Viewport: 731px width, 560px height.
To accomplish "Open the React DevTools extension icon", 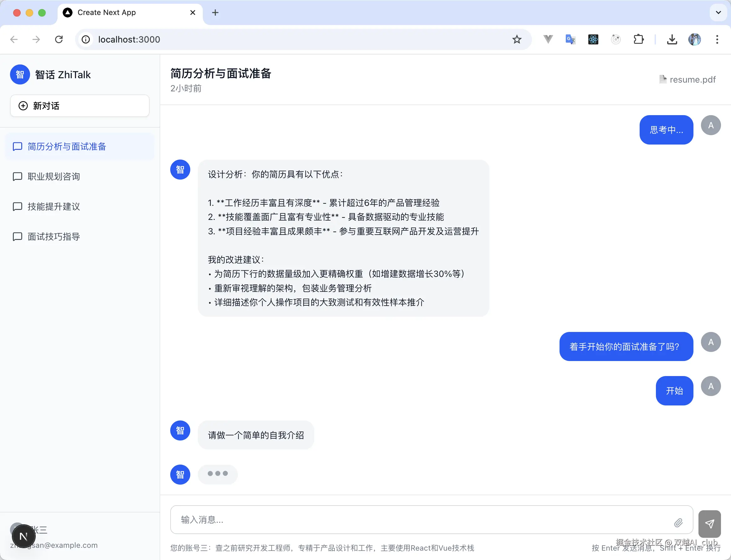I will click(x=593, y=39).
